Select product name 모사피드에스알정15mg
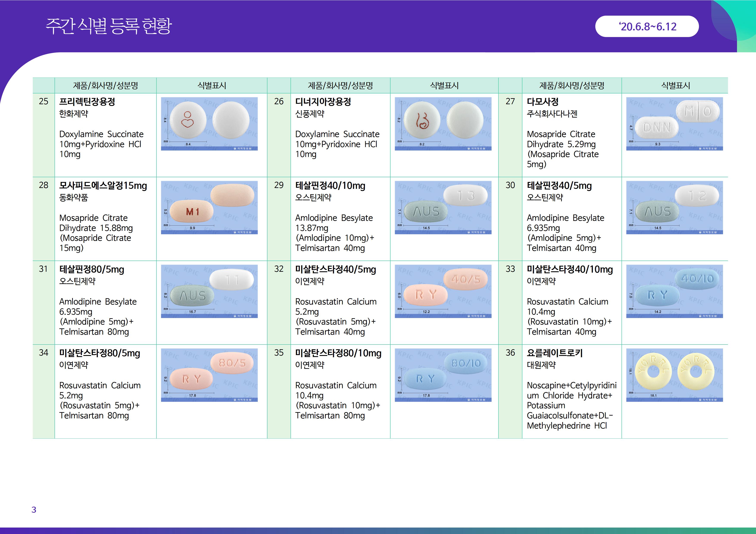The height and width of the screenshot is (534, 756). (103, 186)
